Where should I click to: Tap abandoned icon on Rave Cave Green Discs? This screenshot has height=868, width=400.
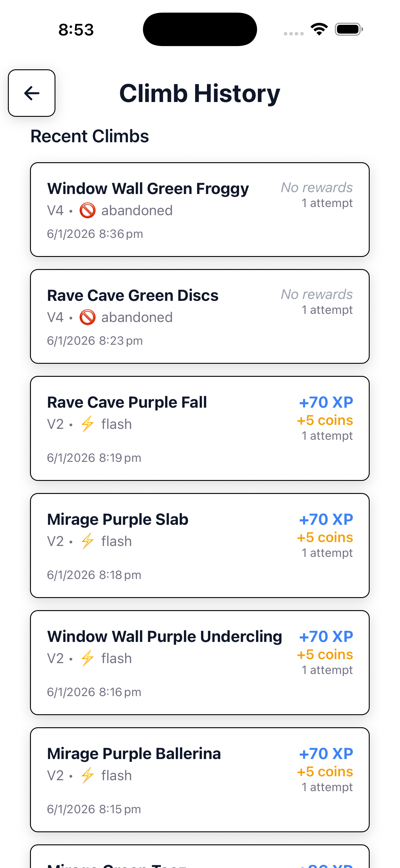(x=87, y=317)
